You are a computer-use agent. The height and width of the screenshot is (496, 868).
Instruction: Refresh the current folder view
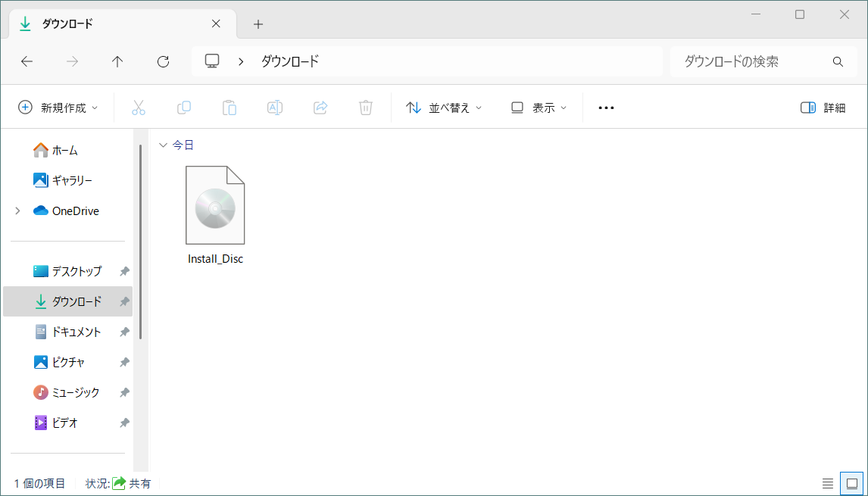pos(163,61)
